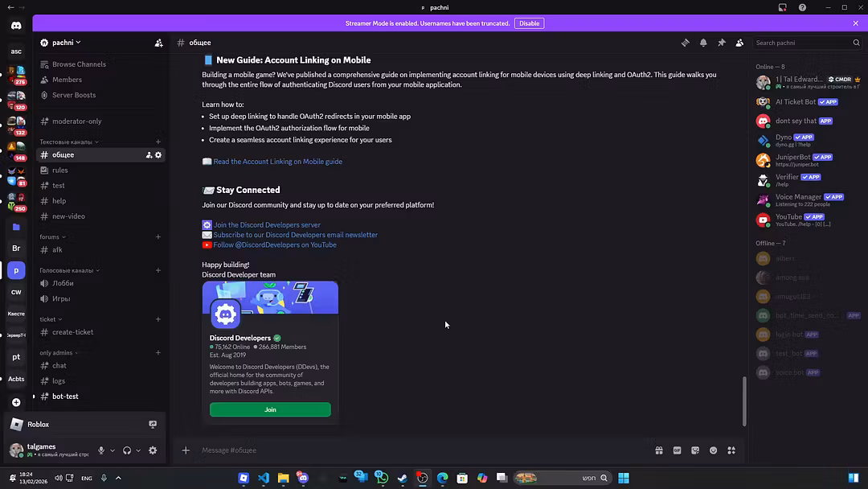The height and width of the screenshot is (489, 868).
Task: Open the plus attachment button in message bar
Action: pos(186,450)
